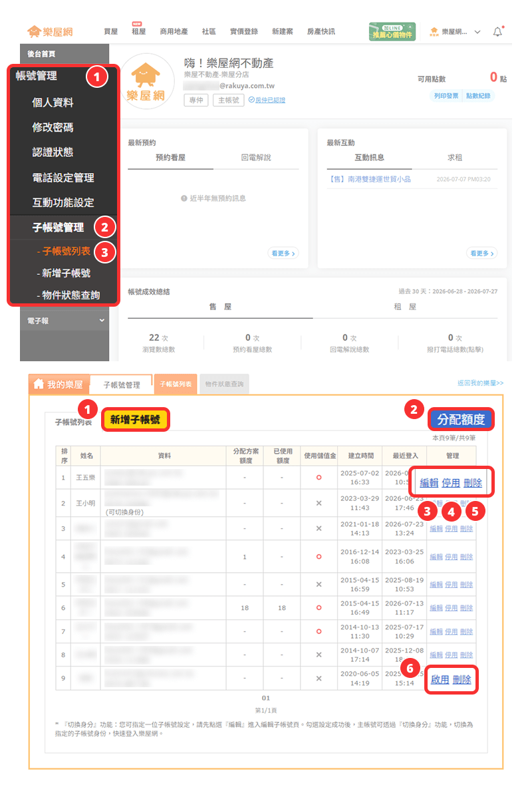Select 子帳號列表 in the sidebar
Image resolution: width=532 pixels, height=793 pixels.
click(x=64, y=251)
